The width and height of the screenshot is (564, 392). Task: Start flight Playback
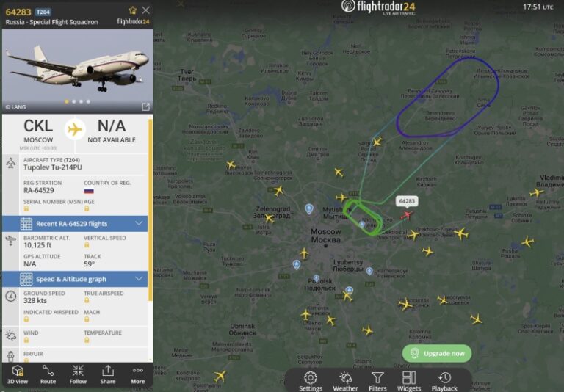[444, 381]
